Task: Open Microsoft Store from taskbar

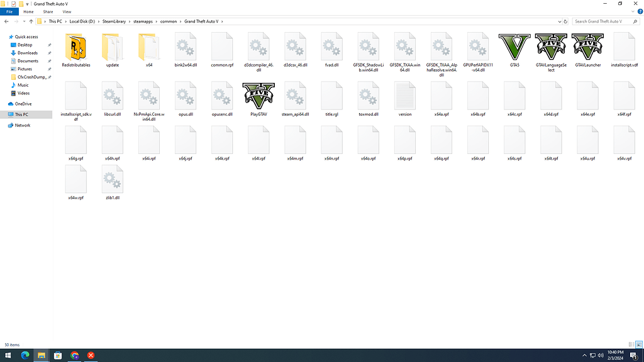Action: pyautogui.click(x=58, y=356)
